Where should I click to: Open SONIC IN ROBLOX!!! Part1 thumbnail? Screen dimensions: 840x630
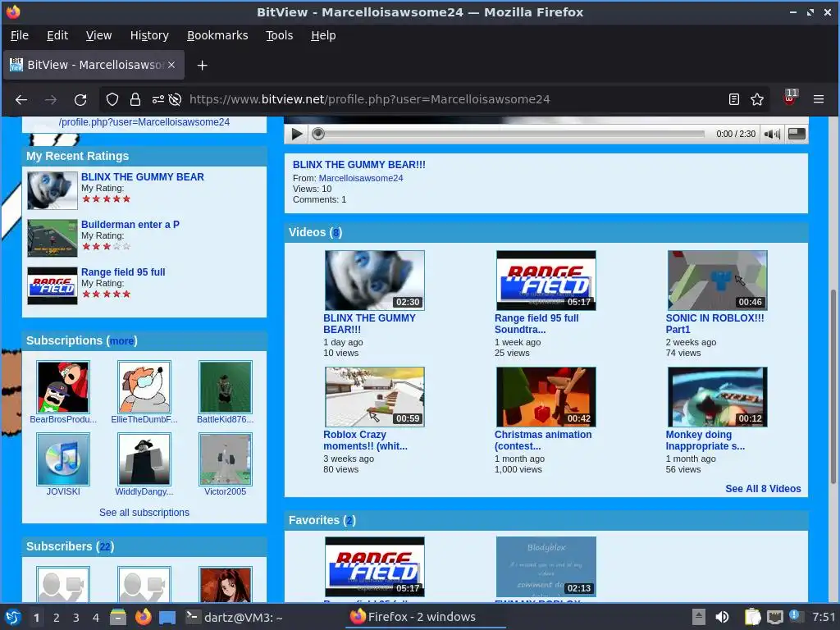[717, 281]
